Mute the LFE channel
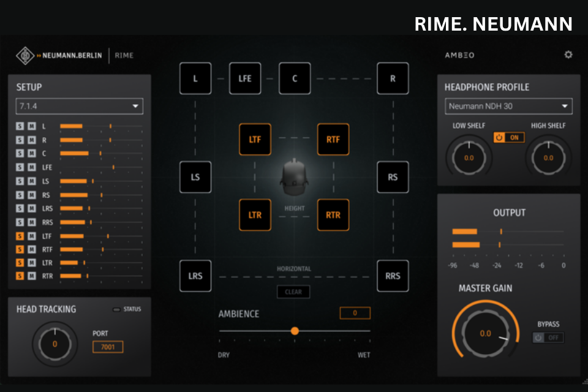Viewport: 588px width, 392px height. tap(31, 167)
